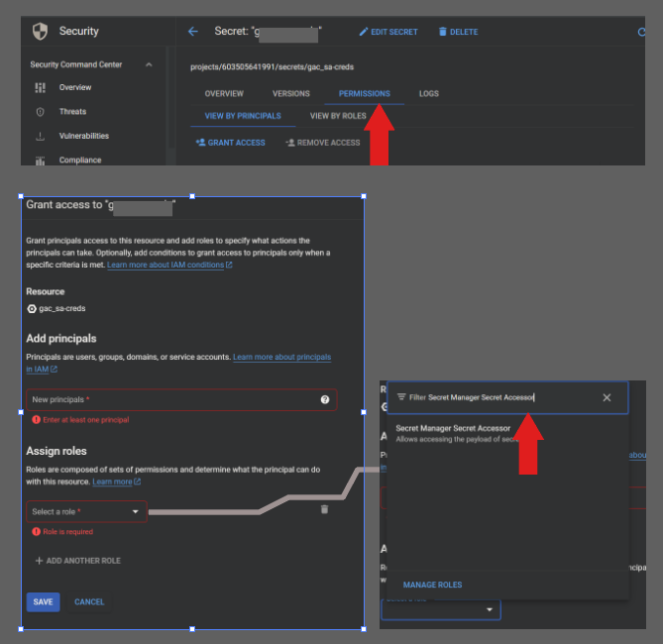Open the Logs tab
This screenshot has width=663, height=644.
click(x=429, y=94)
